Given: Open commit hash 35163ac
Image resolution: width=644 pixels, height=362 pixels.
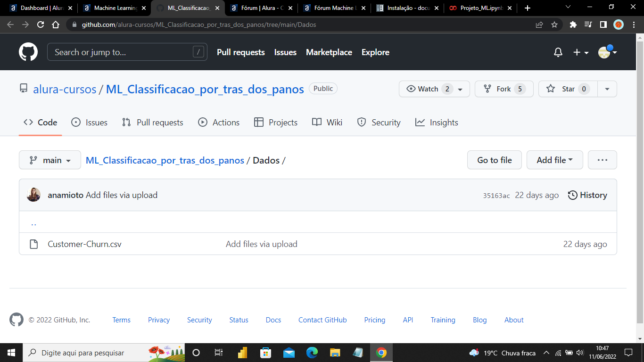Looking at the screenshot, I should pos(496,196).
